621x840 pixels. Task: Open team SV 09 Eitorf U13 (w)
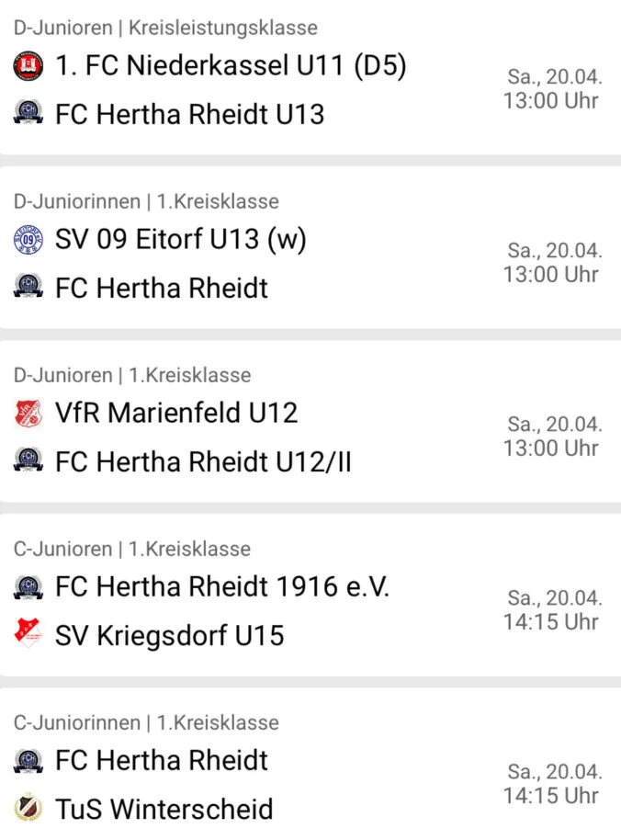[181, 240]
